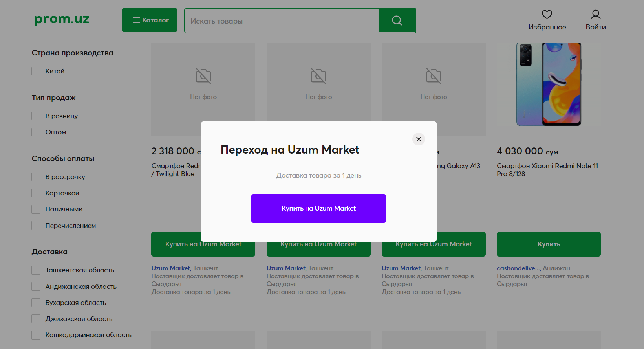The height and width of the screenshot is (349, 644).
Task: Go to prom.uz home logo
Action: (x=62, y=19)
